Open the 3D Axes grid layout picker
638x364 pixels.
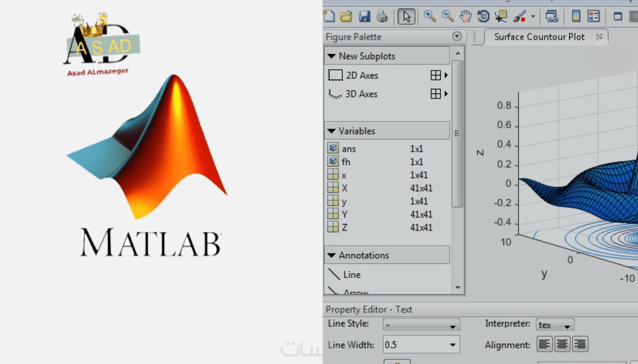tap(435, 94)
